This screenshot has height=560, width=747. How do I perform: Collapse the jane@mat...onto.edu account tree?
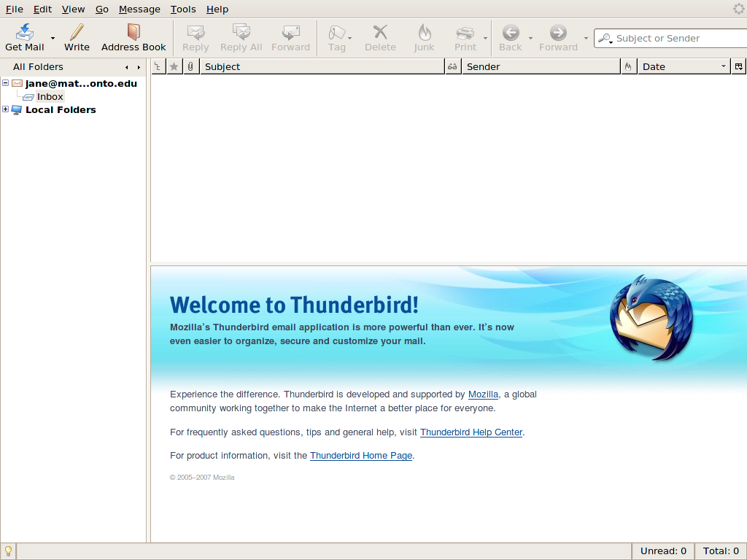click(6, 83)
